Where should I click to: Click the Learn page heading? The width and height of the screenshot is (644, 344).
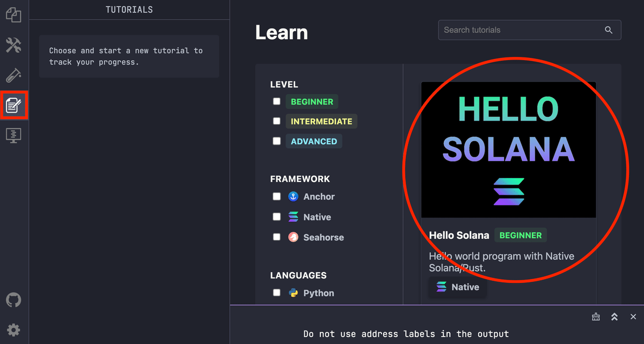(x=282, y=33)
